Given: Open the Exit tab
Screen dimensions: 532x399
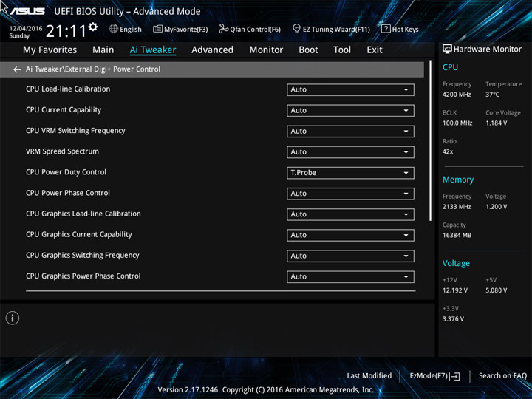Looking at the screenshot, I should pos(375,50).
